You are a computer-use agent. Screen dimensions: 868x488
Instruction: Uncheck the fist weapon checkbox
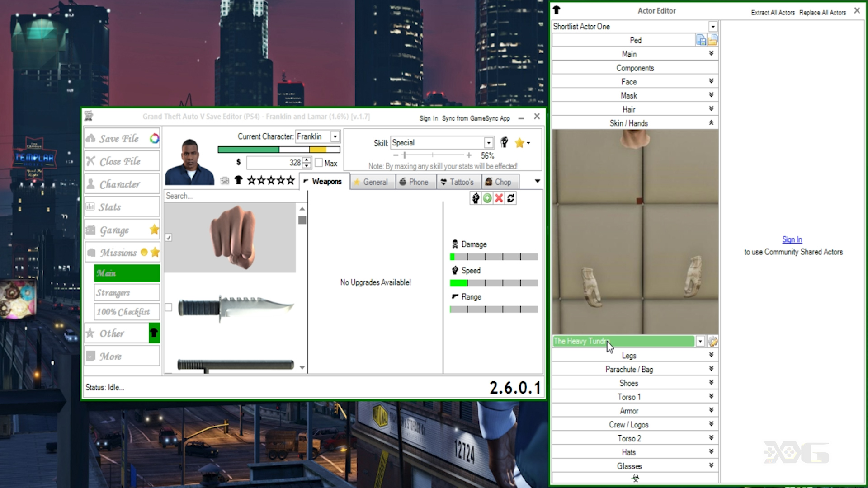click(169, 238)
